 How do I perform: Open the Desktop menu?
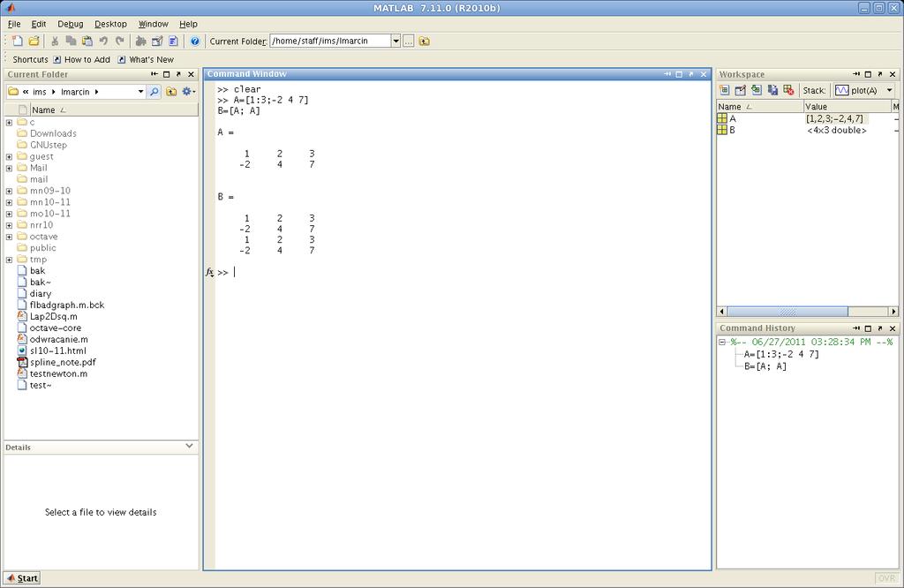click(110, 24)
